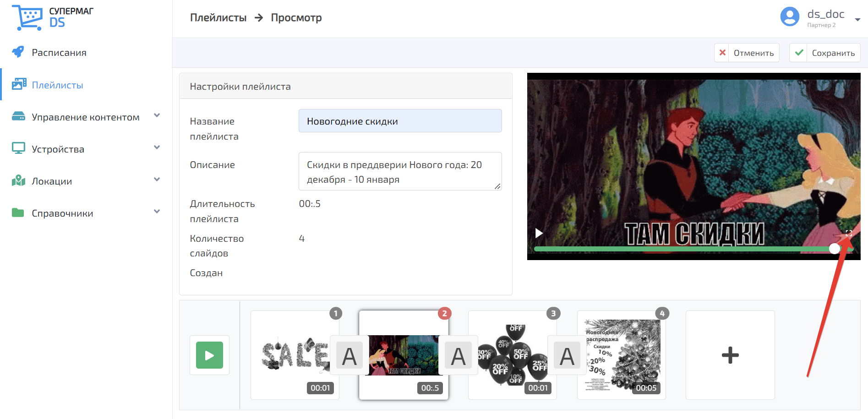Click the Партнер 2 label under username
Image resolution: width=868 pixels, height=419 pixels.
821,25
